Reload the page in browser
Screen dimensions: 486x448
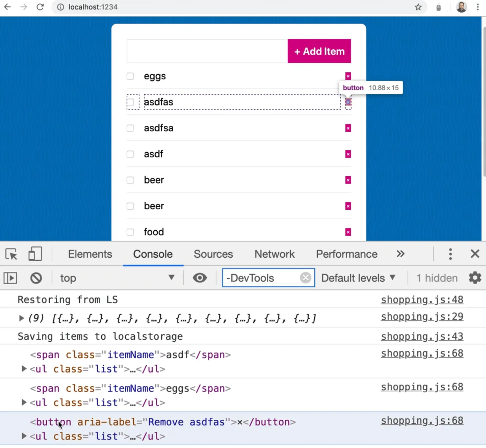40,7
